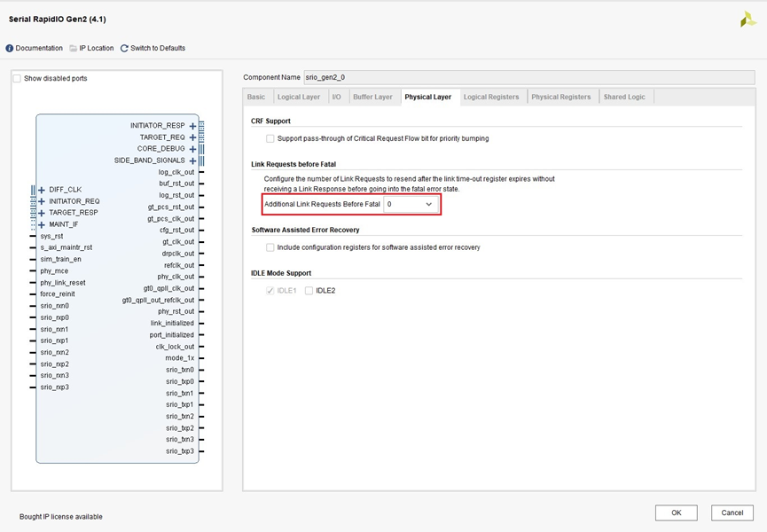The height and width of the screenshot is (532, 767).
Task: Expand the MAINT_IF port plus icon
Action: click(42, 225)
